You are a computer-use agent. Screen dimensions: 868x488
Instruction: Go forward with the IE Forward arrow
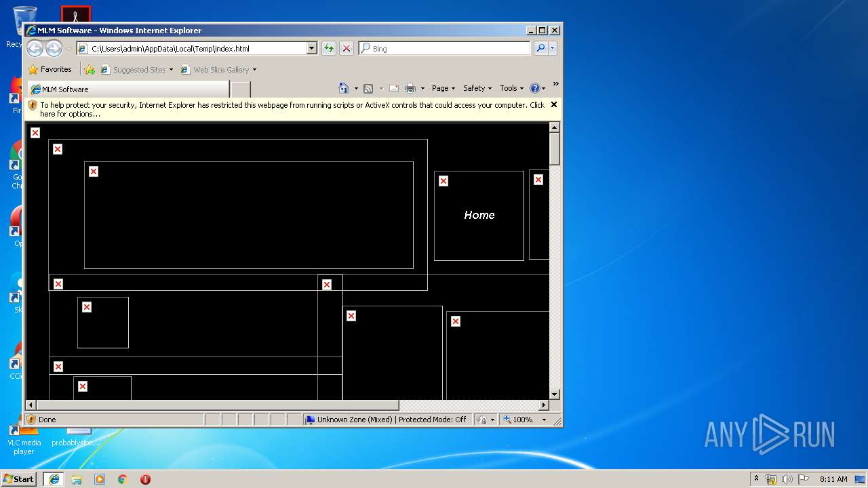(54, 48)
